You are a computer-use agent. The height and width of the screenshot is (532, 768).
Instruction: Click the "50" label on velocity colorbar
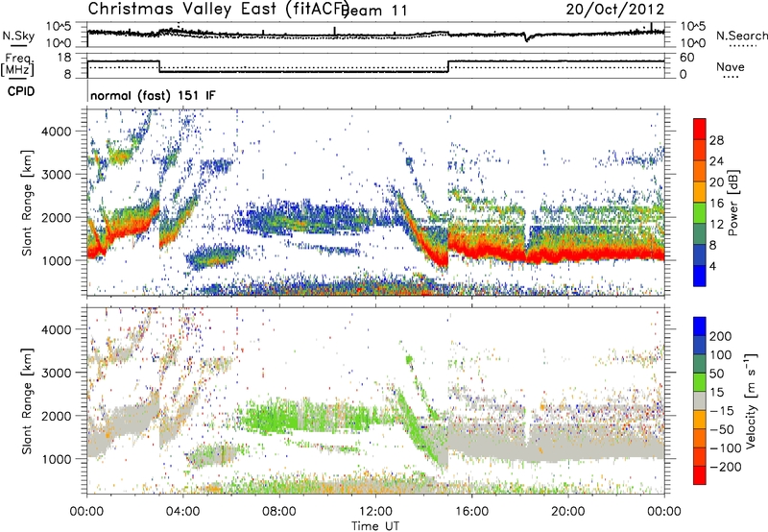716,374
